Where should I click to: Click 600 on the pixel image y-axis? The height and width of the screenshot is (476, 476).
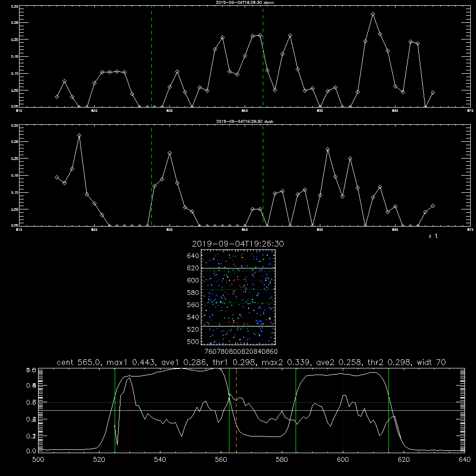click(x=193, y=280)
